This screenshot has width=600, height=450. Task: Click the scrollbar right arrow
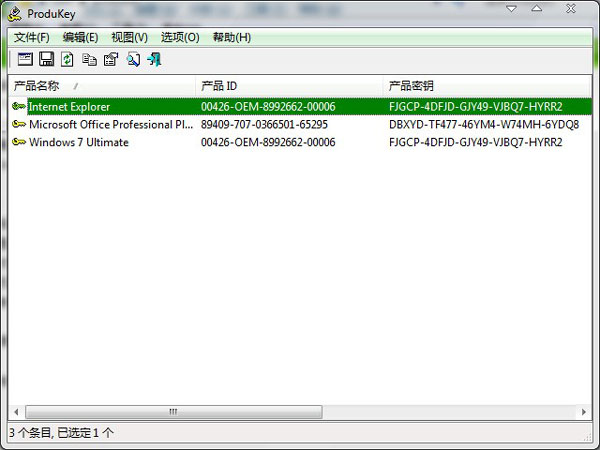[584, 412]
